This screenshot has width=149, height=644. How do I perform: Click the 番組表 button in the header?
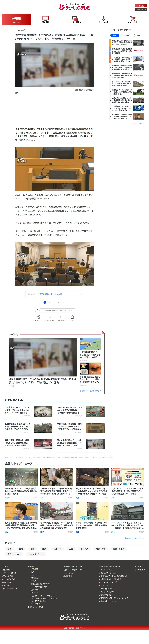141,6
